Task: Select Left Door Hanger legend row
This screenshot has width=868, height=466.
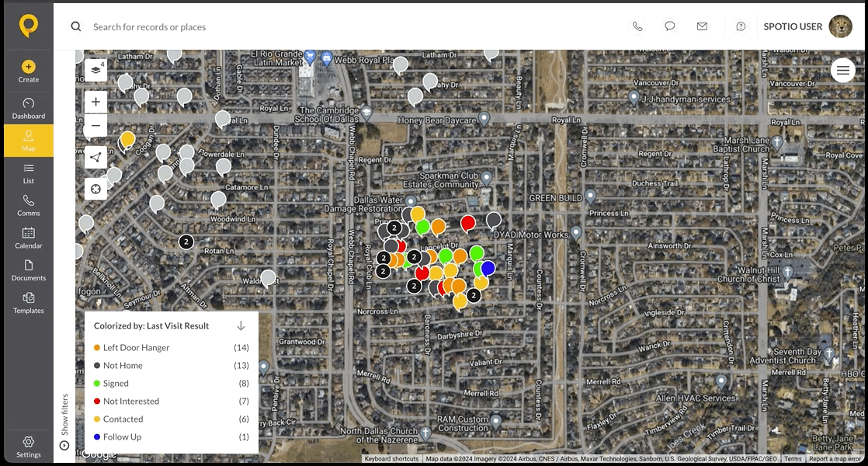Action: (x=172, y=348)
